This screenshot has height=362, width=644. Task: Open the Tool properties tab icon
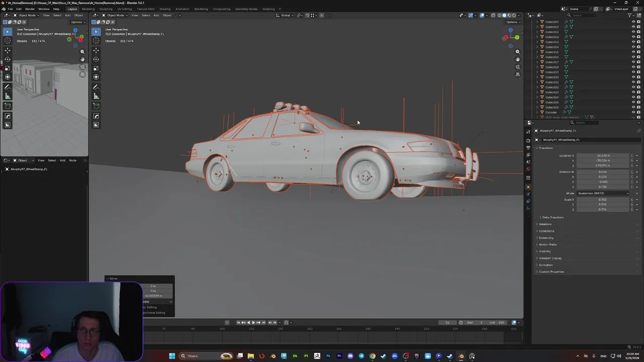pyautogui.click(x=528, y=131)
